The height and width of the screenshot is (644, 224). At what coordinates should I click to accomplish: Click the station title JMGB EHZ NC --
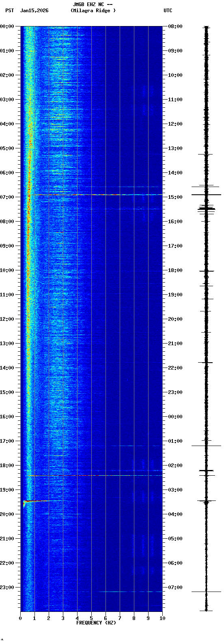pos(93,4)
